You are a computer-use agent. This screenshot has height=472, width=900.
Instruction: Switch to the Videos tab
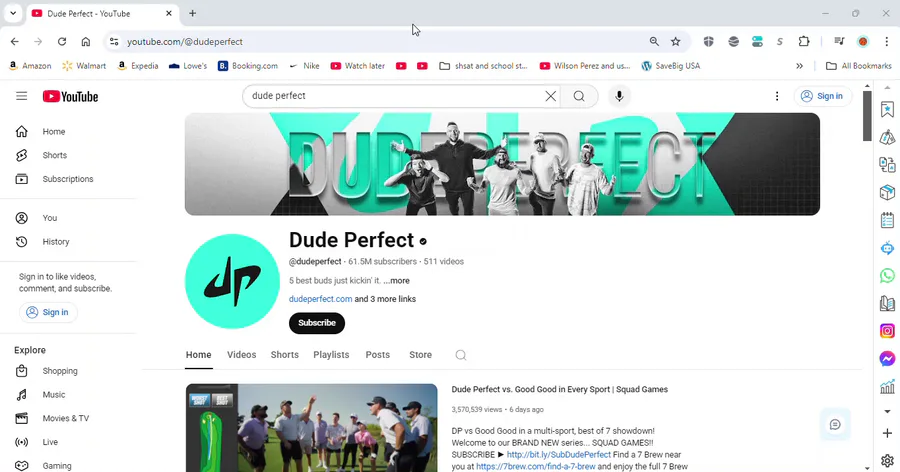coord(242,355)
